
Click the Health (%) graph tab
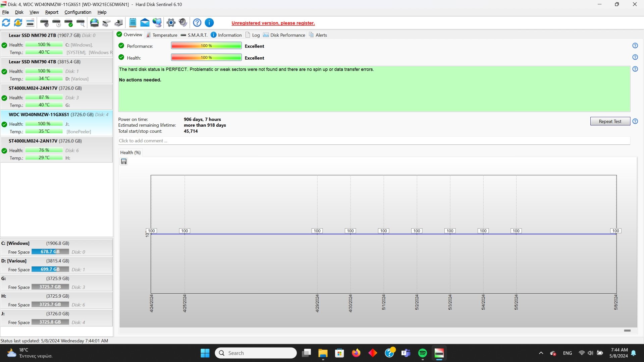[x=130, y=153]
